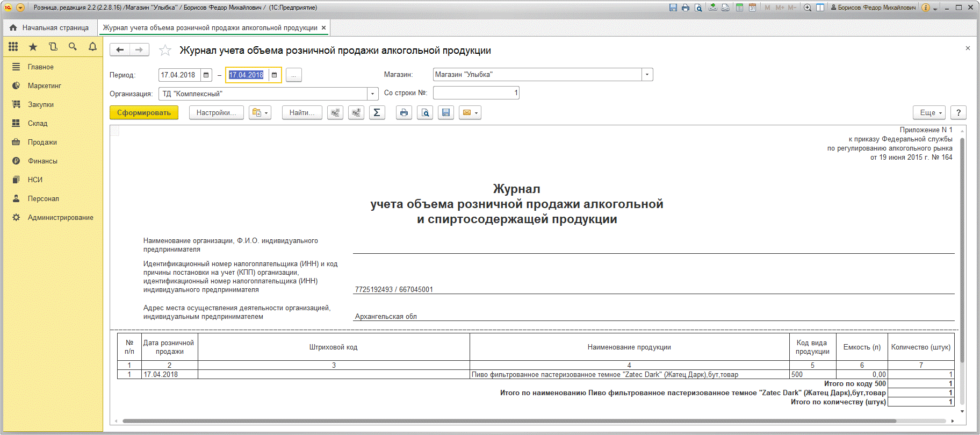This screenshot has width=980, height=435.
Task: Expand the Магазин dropdown list
Action: click(647, 75)
